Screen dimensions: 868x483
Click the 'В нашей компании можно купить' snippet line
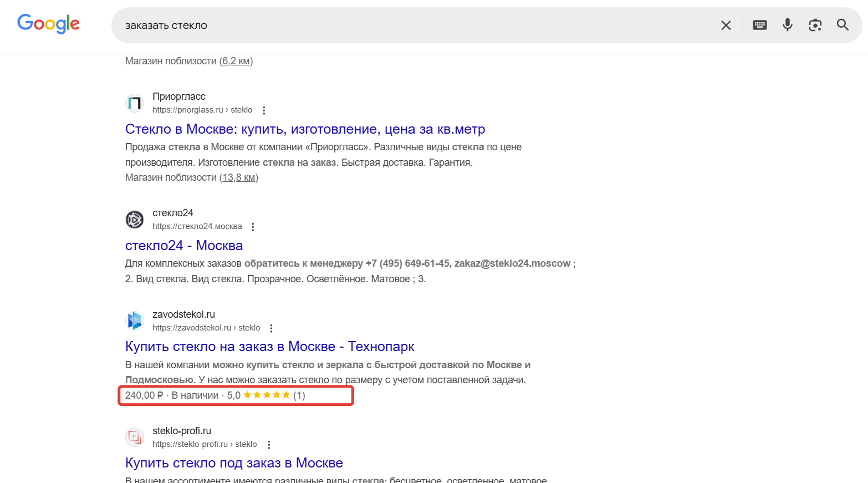tap(328, 365)
